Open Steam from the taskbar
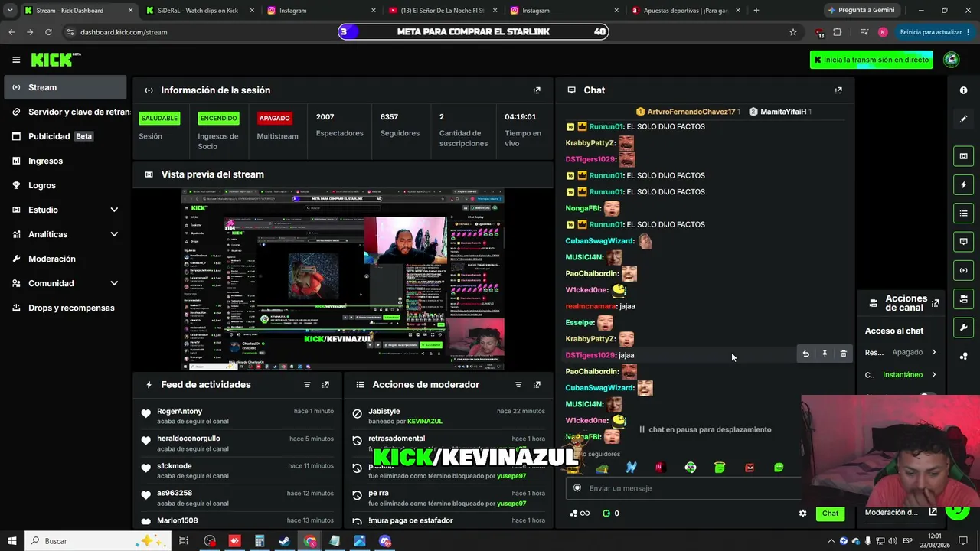The height and width of the screenshot is (551, 980). (x=284, y=541)
